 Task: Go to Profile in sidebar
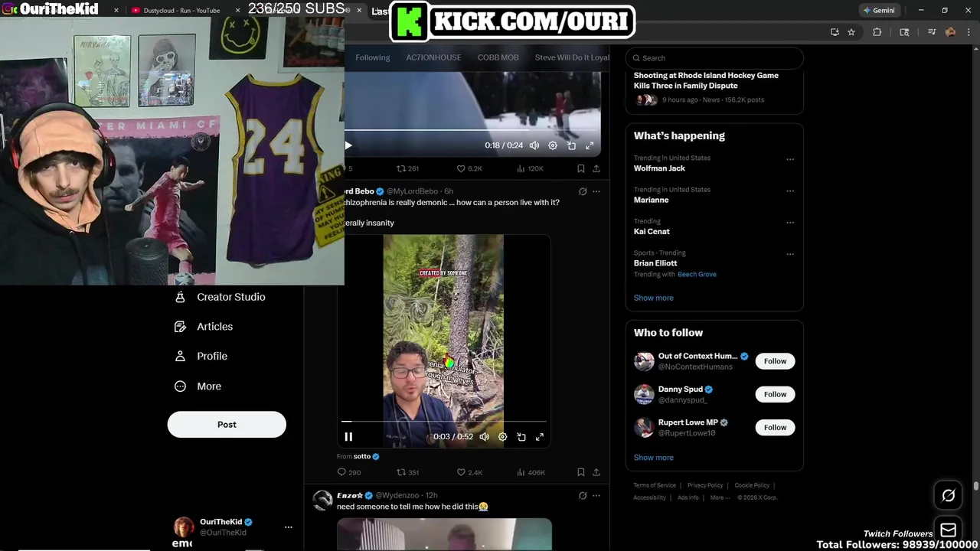pyautogui.click(x=201, y=356)
